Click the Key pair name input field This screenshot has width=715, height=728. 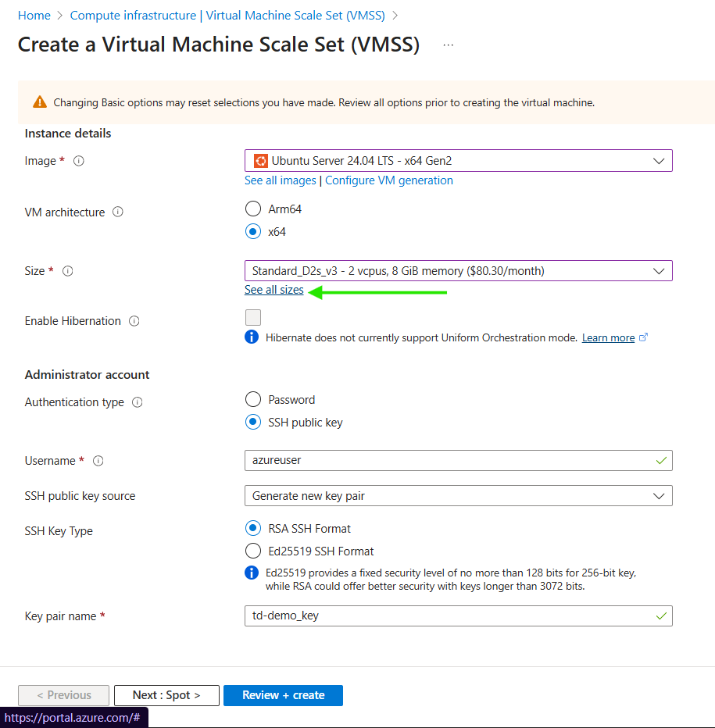(449, 616)
